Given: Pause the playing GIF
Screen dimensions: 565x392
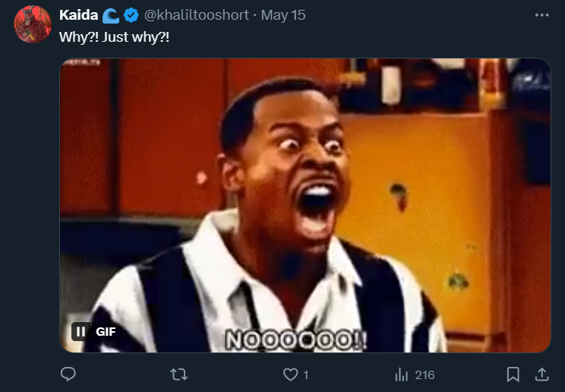Looking at the screenshot, I should [x=80, y=331].
